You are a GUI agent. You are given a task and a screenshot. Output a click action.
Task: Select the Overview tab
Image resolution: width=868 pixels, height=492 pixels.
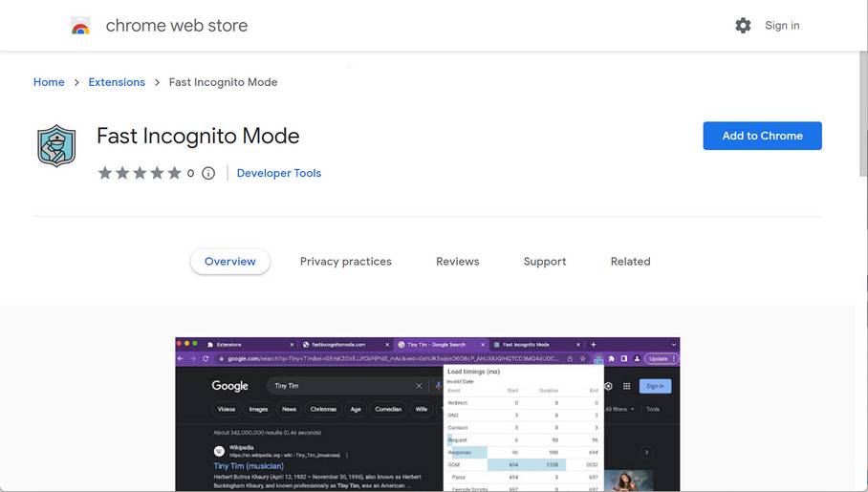coord(230,262)
